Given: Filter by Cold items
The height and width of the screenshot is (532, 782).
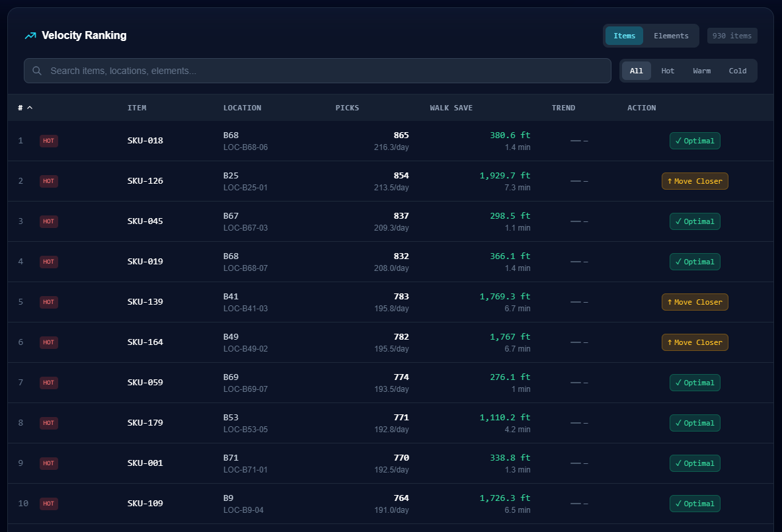Looking at the screenshot, I should coord(738,71).
